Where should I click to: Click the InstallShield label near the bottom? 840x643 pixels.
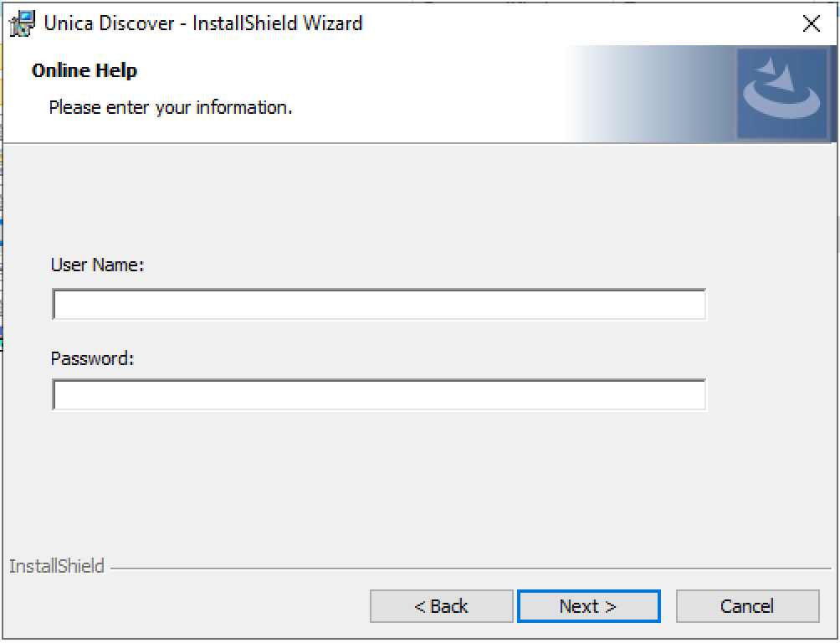tap(57, 567)
